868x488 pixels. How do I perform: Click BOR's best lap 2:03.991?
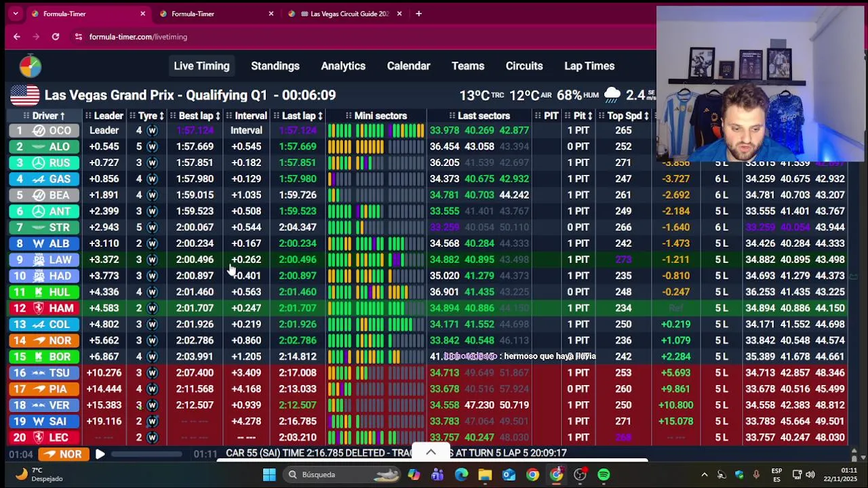coord(195,357)
